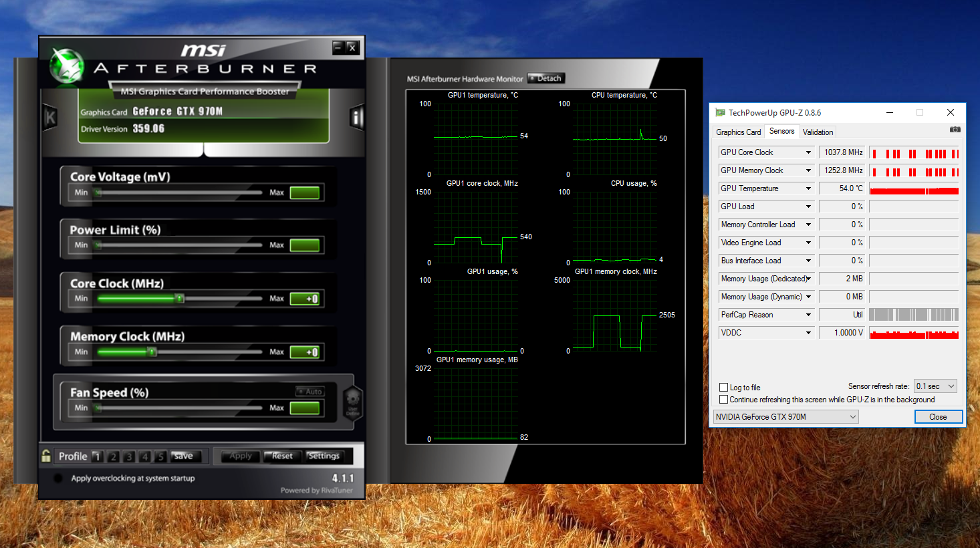Open the Validation tab
The width and height of the screenshot is (980, 548).
pos(818,132)
